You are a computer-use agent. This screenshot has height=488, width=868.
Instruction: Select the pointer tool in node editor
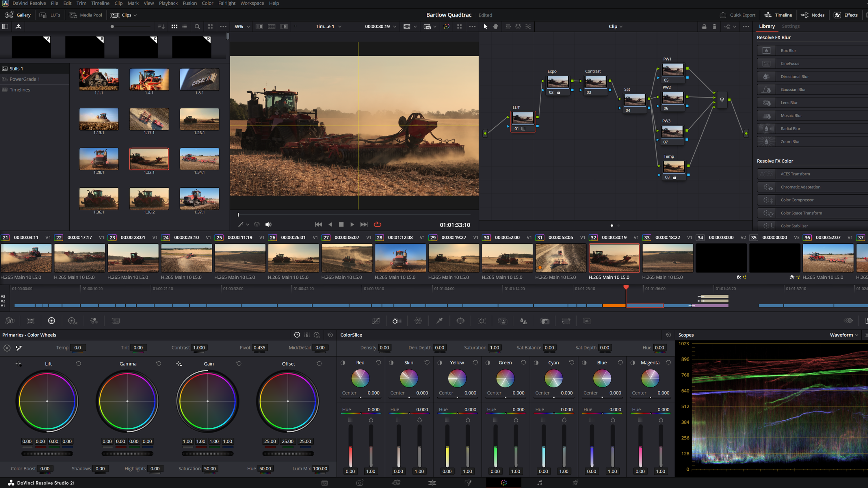click(485, 26)
